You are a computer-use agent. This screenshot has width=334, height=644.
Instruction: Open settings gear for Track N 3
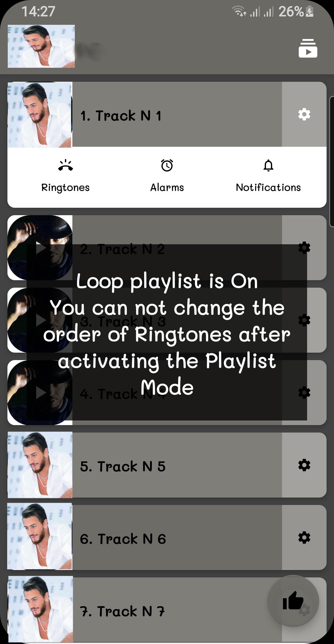304,320
